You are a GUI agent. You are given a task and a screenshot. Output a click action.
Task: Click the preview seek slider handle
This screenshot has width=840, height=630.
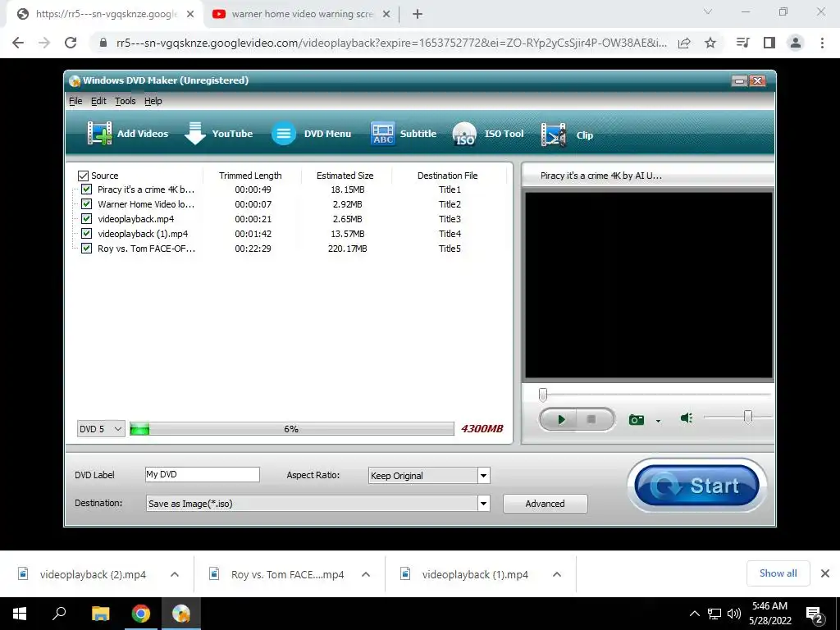(x=543, y=395)
